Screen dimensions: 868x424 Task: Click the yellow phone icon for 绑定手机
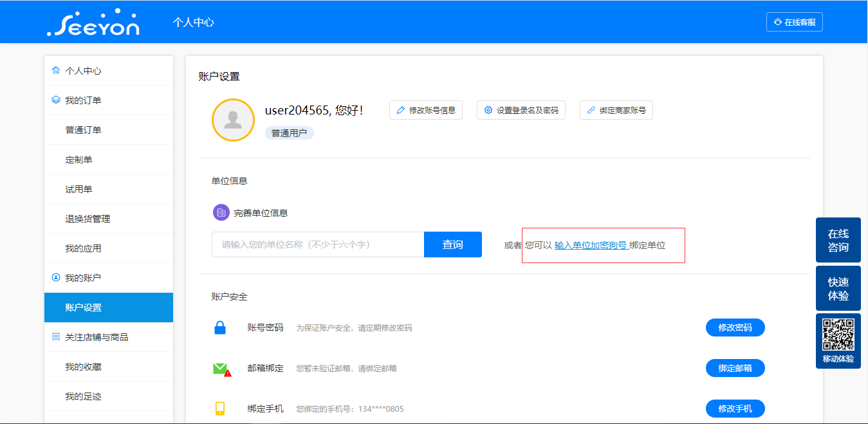click(x=220, y=409)
